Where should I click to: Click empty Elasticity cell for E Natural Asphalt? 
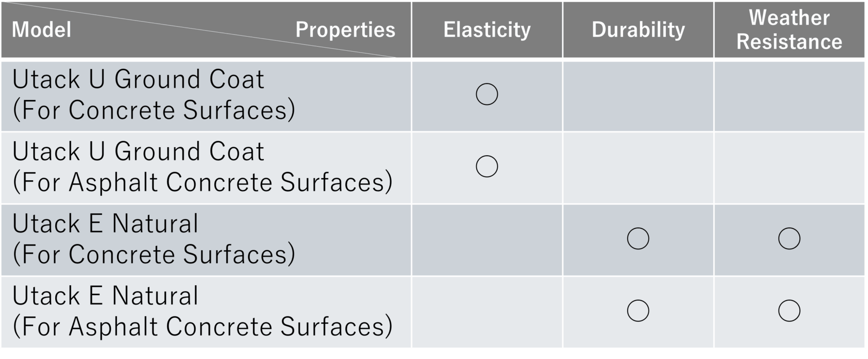click(x=487, y=311)
